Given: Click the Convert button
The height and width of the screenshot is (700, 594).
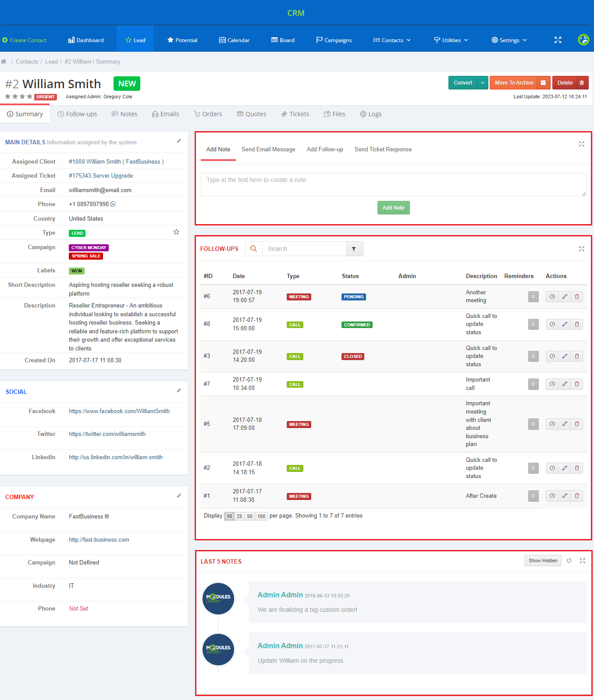Looking at the screenshot, I should [x=463, y=83].
